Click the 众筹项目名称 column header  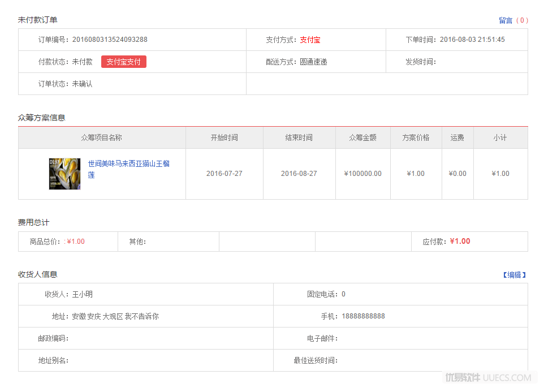point(101,137)
